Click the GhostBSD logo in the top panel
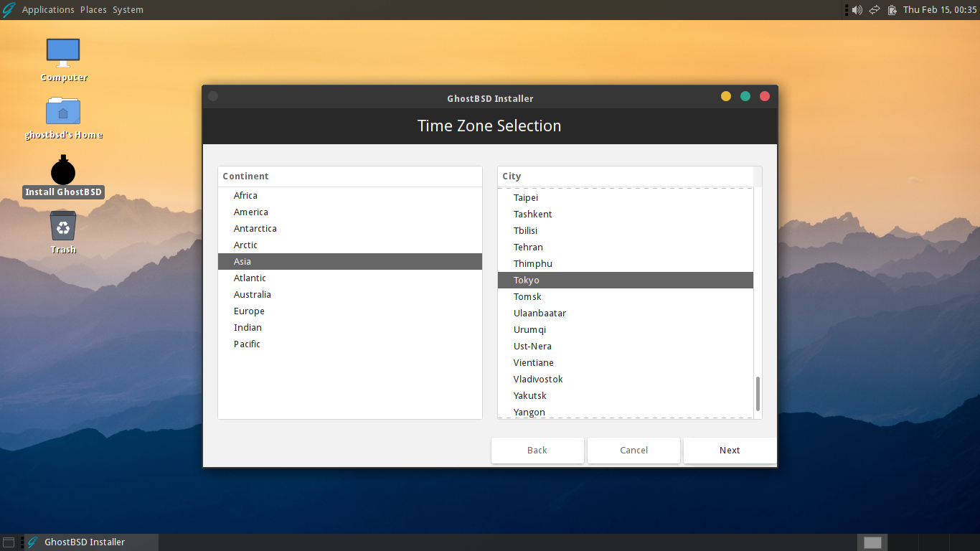Viewport: 980px width, 551px height. pos(9,10)
